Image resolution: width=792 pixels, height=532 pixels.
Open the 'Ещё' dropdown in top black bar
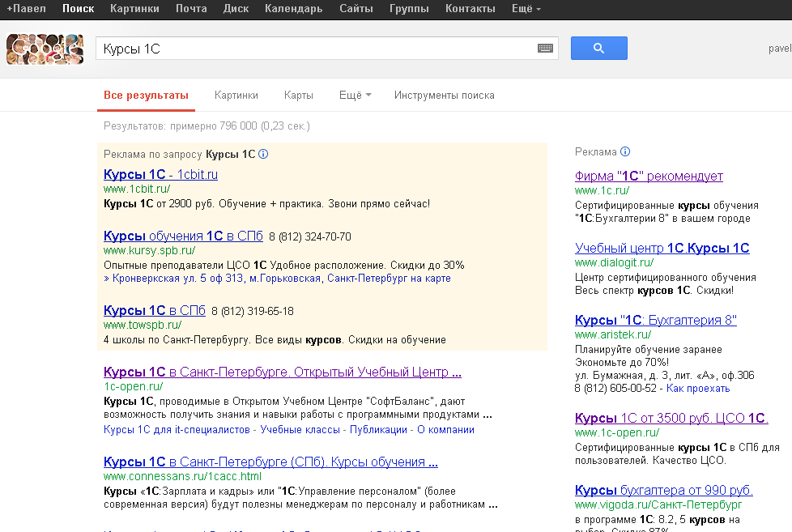pos(526,9)
